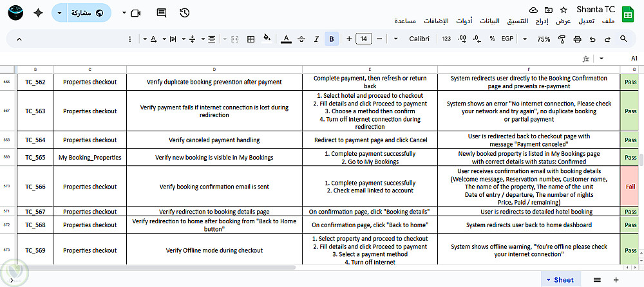Click the text rotation icon

154,39
